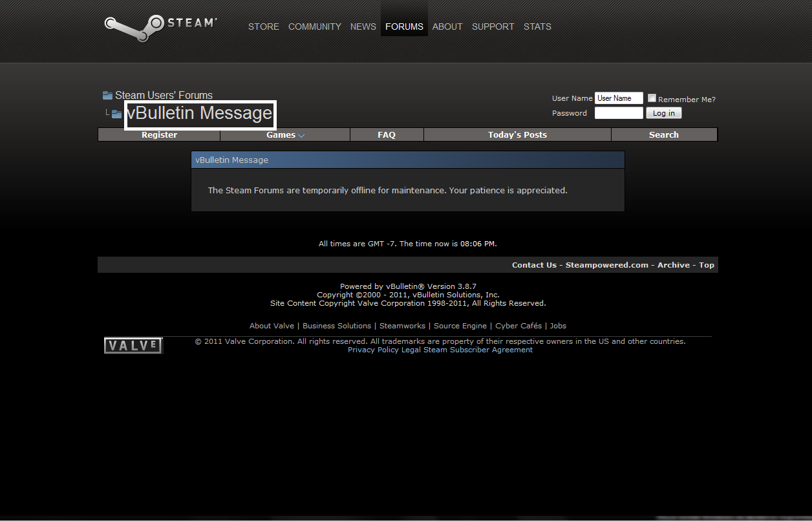Open the Steamworks footer link
Image resolution: width=812 pixels, height=521 pixels.
(402, 326)
